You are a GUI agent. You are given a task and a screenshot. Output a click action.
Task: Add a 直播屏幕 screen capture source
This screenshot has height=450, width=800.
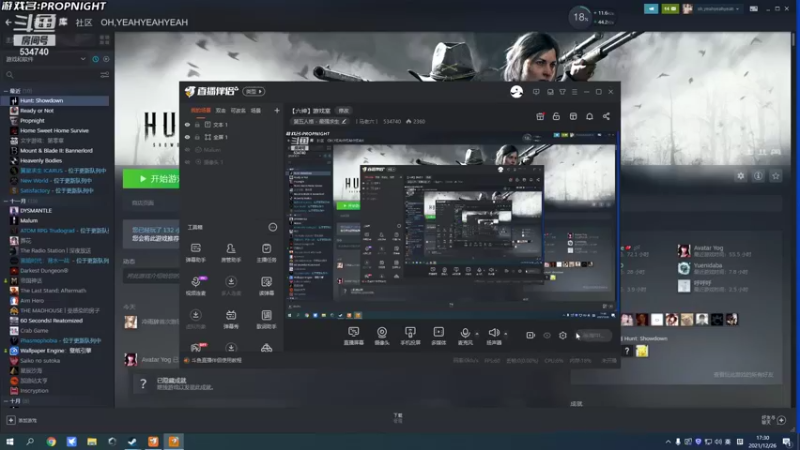point(354,336)
